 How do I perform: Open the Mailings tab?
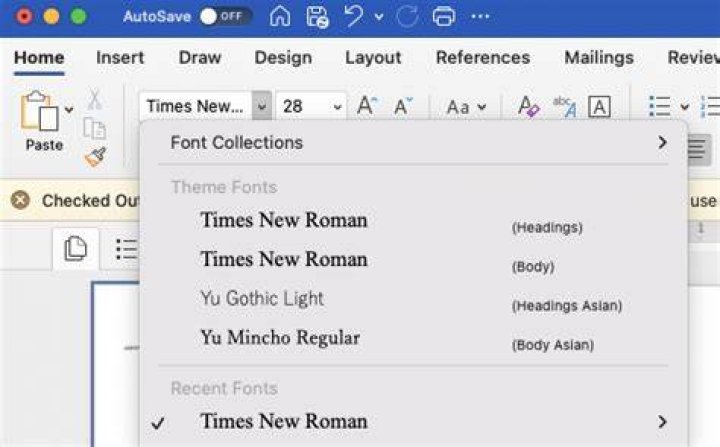click(x=599, y=58)
